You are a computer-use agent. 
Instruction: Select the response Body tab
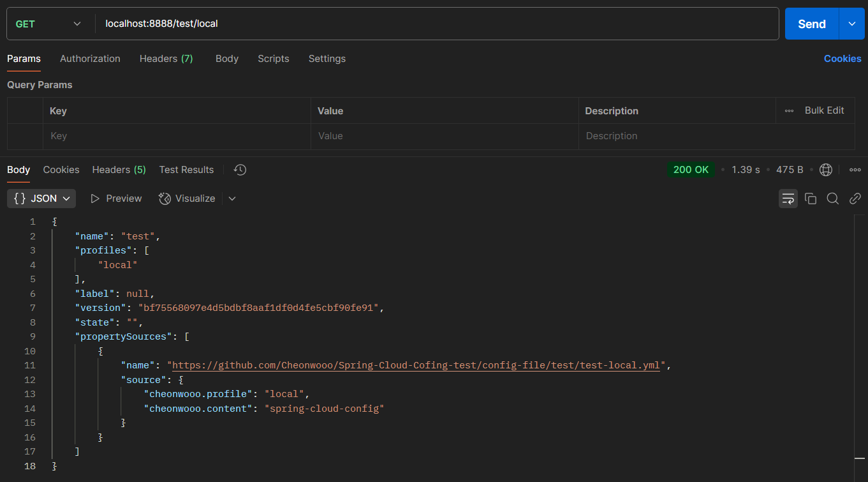point(18,170)
